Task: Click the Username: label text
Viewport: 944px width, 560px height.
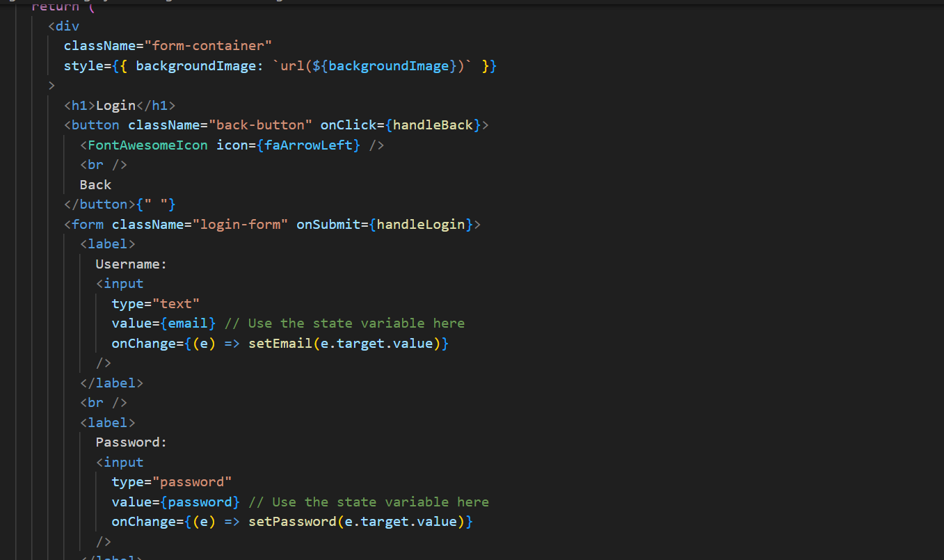Action: pos(131,264)
